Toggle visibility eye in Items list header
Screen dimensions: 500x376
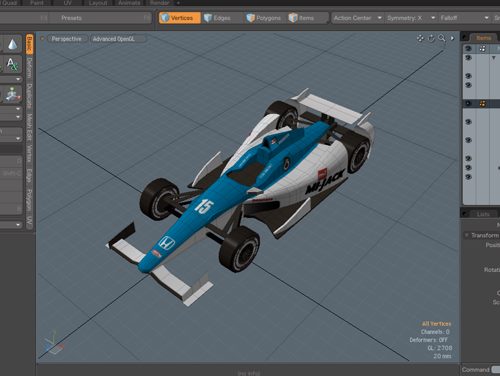[468, 49]
